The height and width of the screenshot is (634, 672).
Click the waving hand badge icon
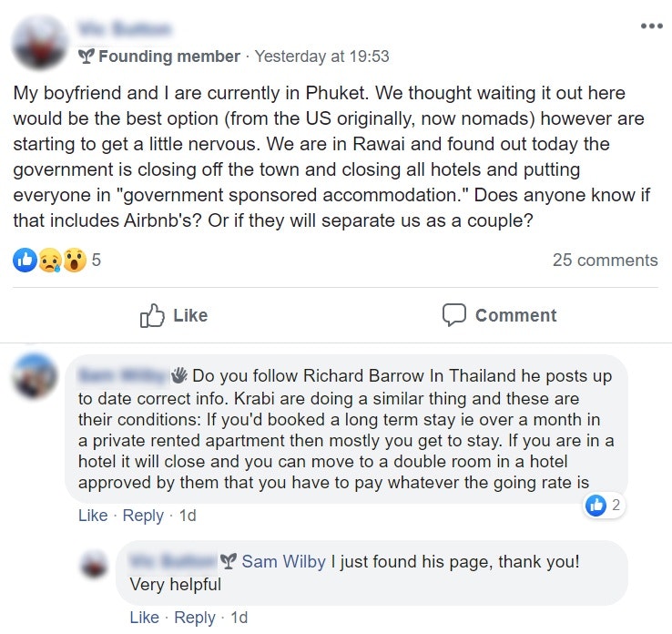[180, 375]
